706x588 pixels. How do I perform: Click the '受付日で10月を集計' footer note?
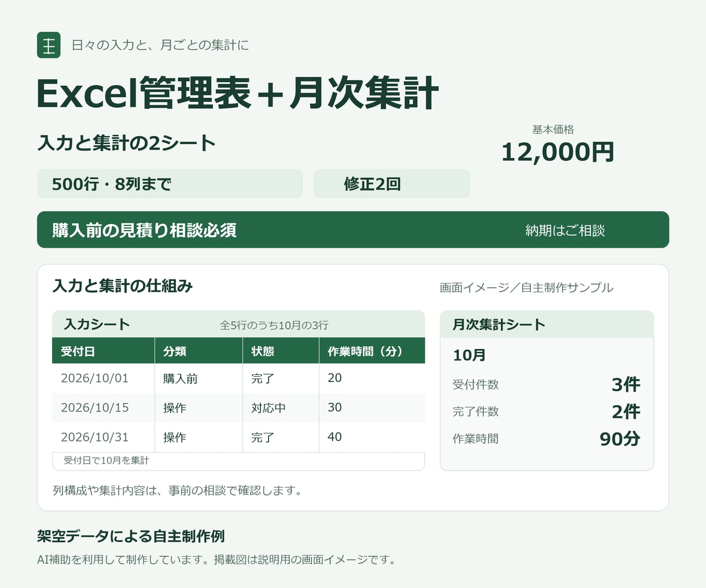click(x=106, y=461)
